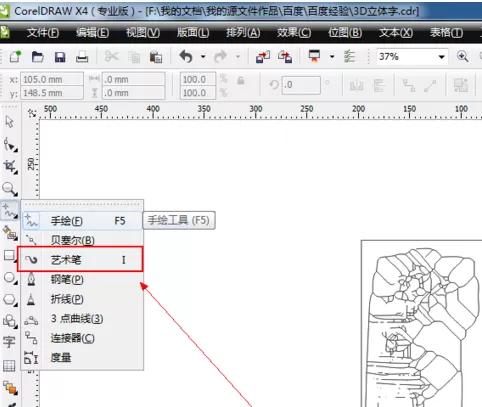The image size is (482, 407).
Task: Select the Table tool
Action: coord(9,366)
